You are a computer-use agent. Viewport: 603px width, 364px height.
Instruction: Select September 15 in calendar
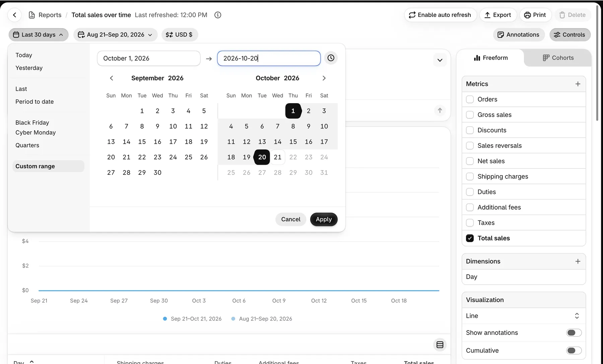[x=142, y=142]
